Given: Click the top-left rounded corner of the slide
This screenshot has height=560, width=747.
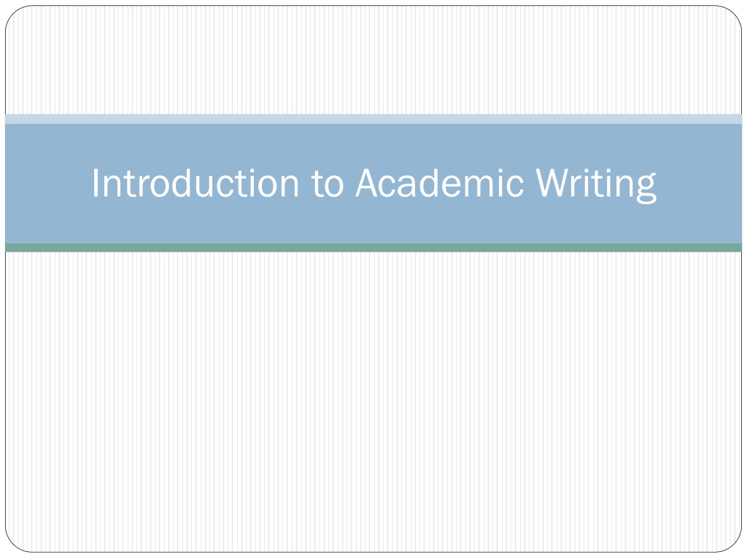Looking at the screenshot, I should (x=13, y=14).
